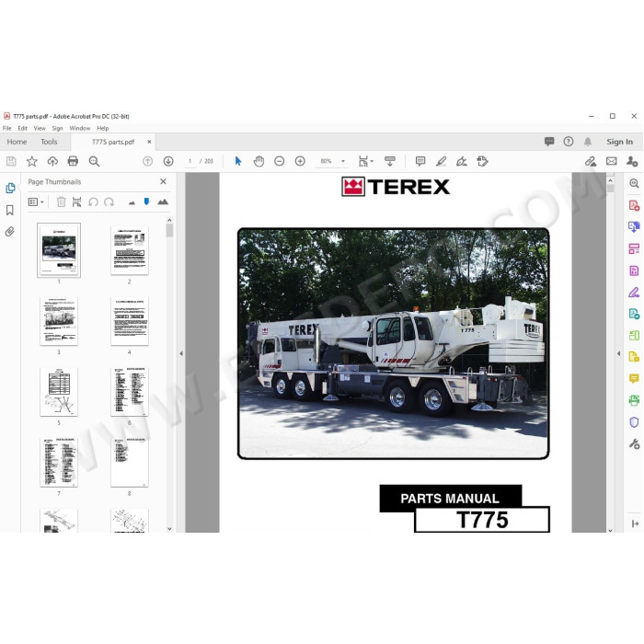Screen dimensions: 644x644
Task: Add a bookmark with the star icon
Action: [x=31, y=161]
